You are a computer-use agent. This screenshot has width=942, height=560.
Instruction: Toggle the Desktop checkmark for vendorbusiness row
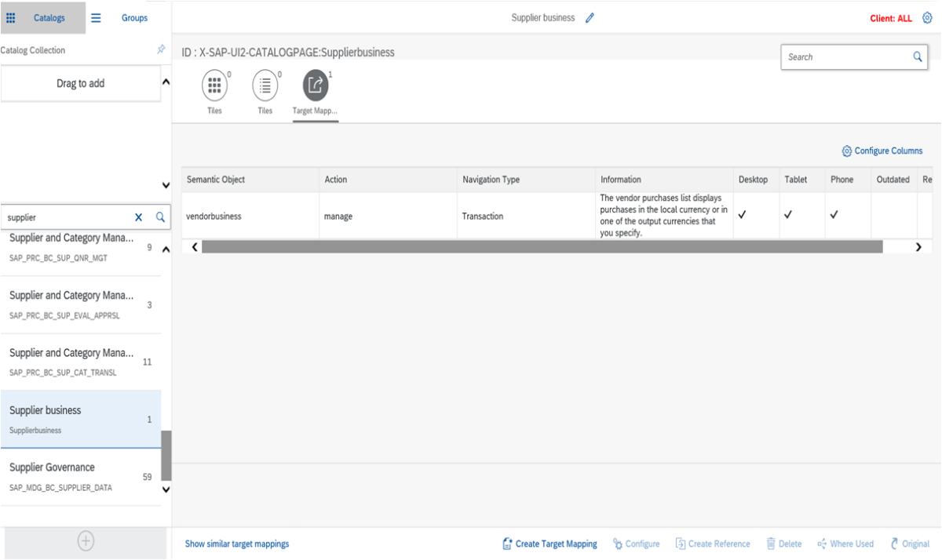742,215
